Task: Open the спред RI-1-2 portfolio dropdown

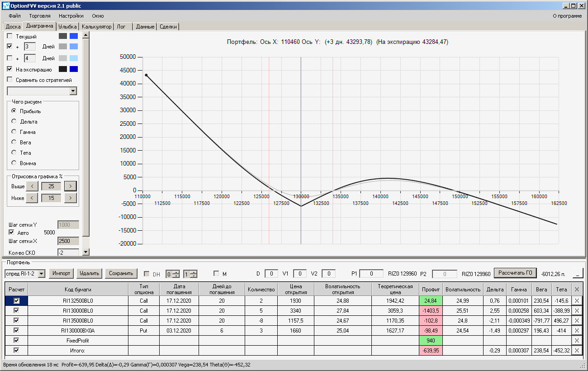Action: pyautogui.click(x=42, y=274)
